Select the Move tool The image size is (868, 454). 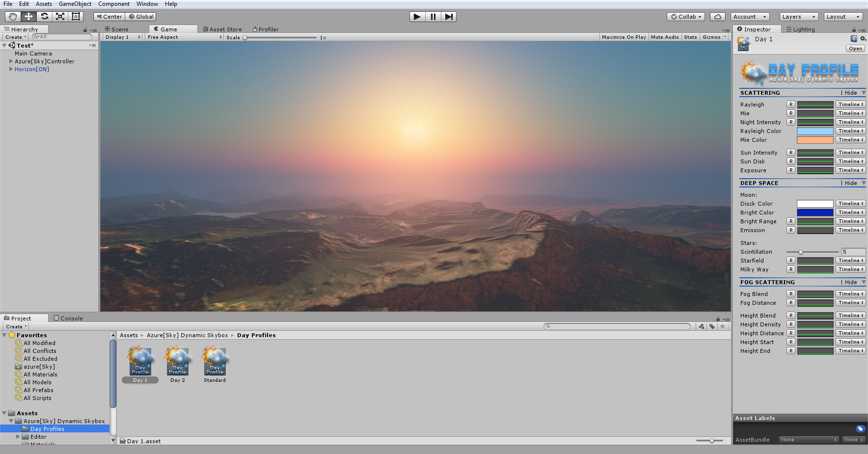pyautogui.click(x=28, y=16)
